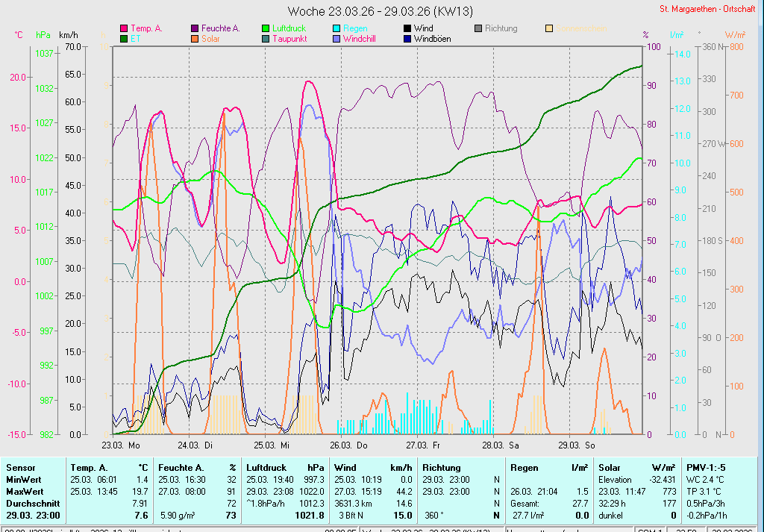The height and width of the screenshot is (532, 764).
Task: Click the chart title Woche 23.03.26 - 29.03.26
Action: click(x=380, y=11)
